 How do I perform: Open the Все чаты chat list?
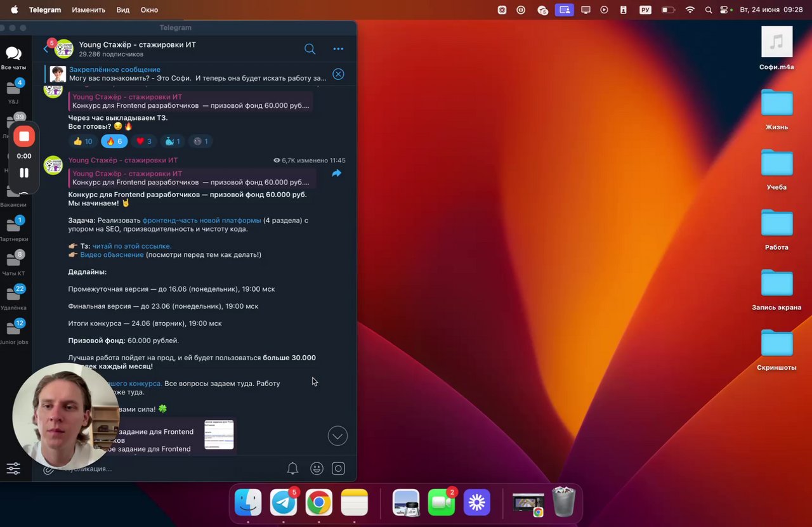click(x=13, y=58)
